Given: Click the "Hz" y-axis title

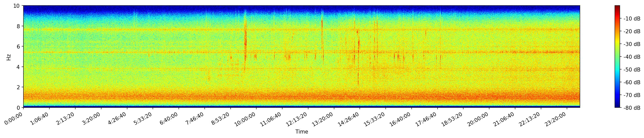Looking at the screenshot, I should [x=9, y=57].
